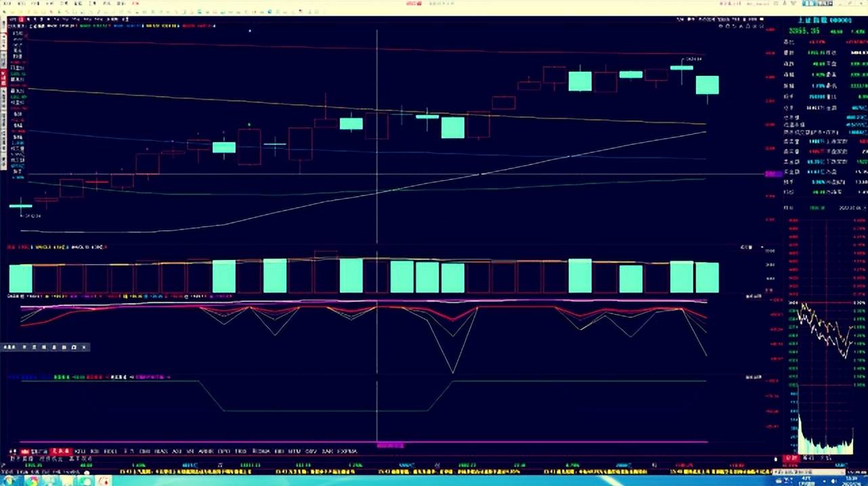The height and width of the screenshot is (486, 868).
Task: Click the scroll arrow left of KDJ tab
Action: coord(12,451)
